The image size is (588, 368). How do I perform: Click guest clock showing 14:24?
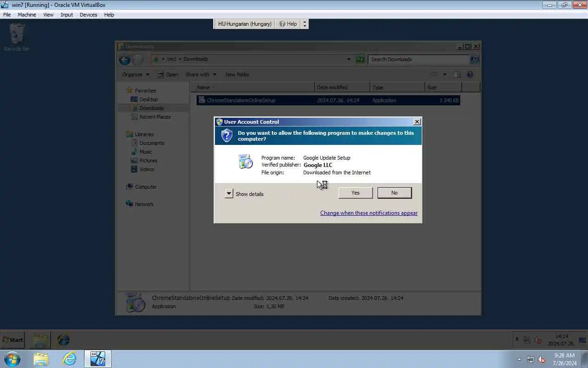tap(561, 340)
